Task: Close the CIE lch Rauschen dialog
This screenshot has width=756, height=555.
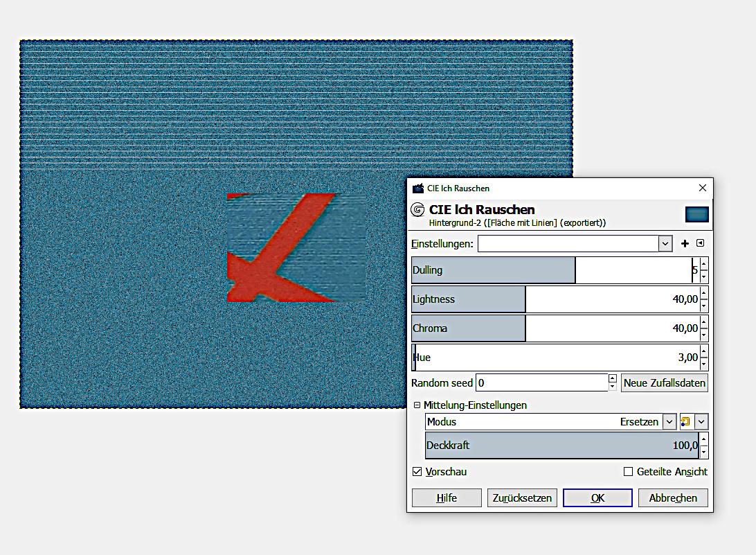Action: [x=703, y=188]
